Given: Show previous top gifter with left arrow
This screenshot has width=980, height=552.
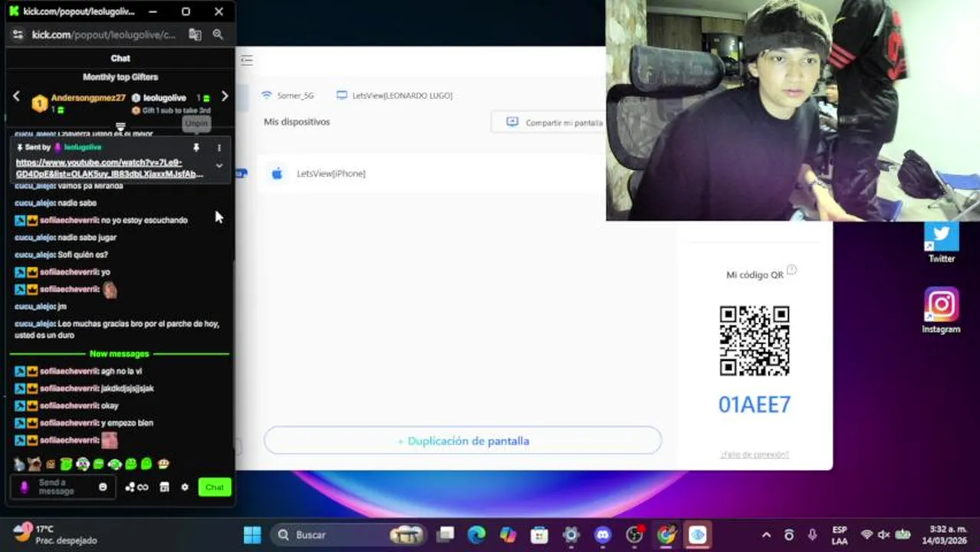Looking at the screenshot, I should pos(16,97).
